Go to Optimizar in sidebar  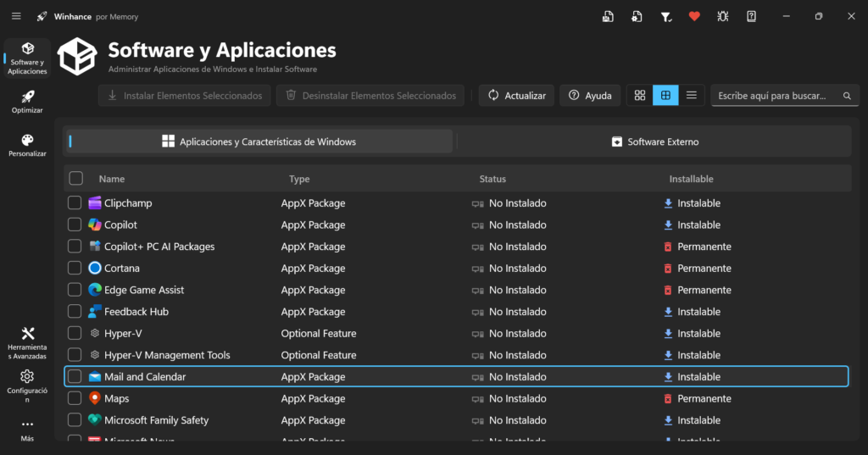click(27, 102)
